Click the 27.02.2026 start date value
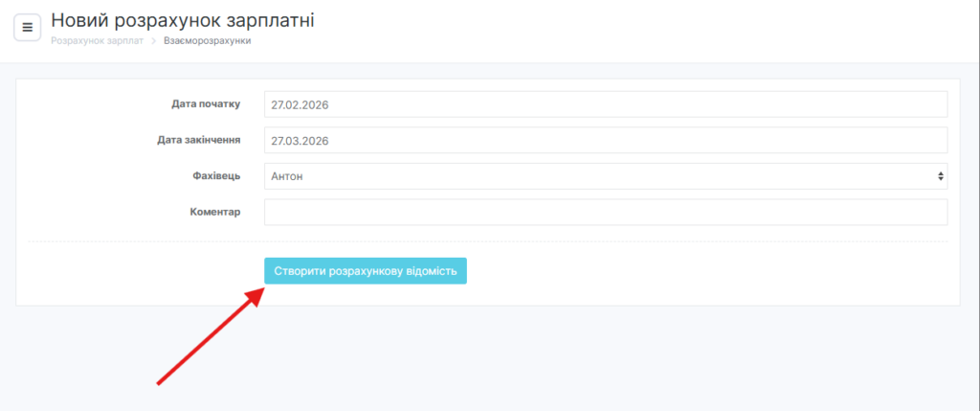 (x=301, y=104)
